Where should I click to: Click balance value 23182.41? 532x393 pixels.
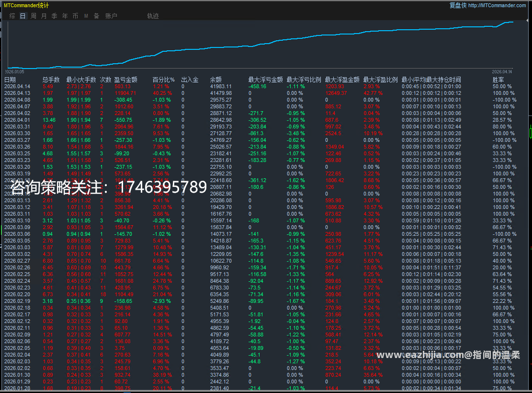pyautogui.click(x=221, y=153)
